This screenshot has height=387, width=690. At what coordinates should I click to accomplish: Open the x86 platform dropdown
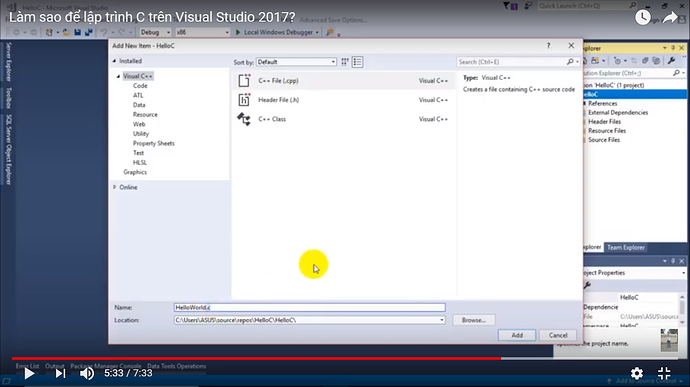pos(202,32)
